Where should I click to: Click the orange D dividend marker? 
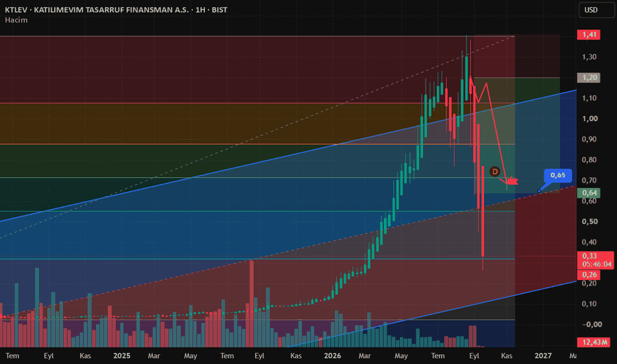[x=495, y=171]
